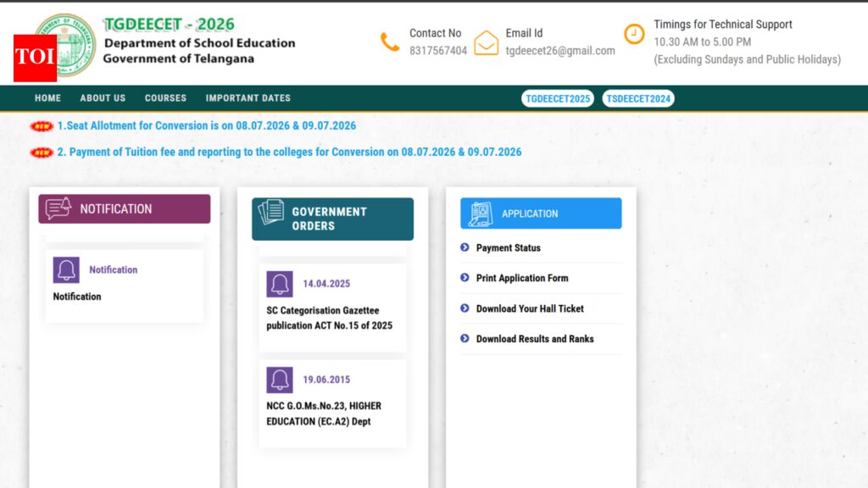868x488 pixels.
Task: Click the orange phone icon
Action: coord(390,42)
